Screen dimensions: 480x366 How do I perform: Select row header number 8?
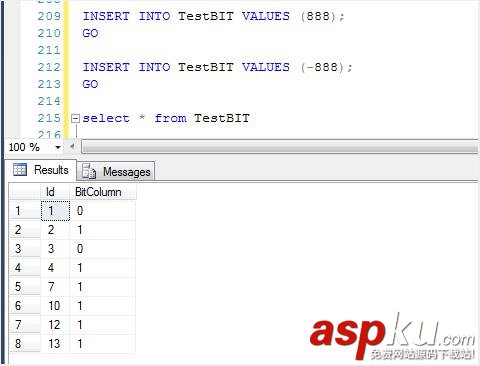[25, 344]
